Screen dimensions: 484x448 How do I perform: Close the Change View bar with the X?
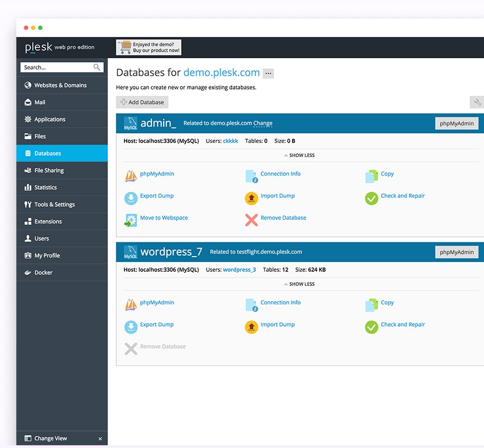click(100, 439)
